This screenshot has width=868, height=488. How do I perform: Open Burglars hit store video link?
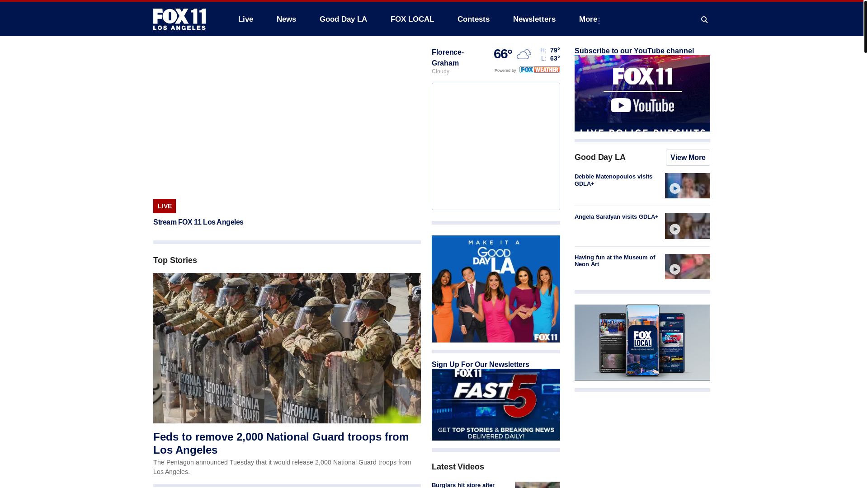[463, 485]
